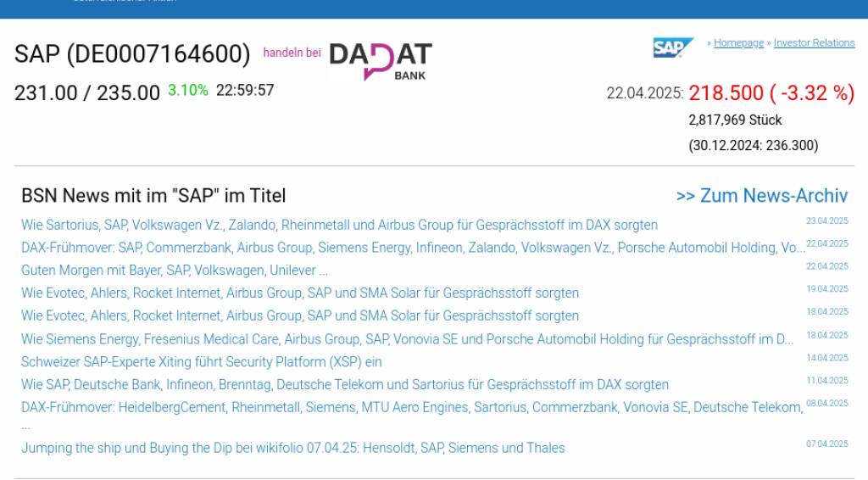Open DAX-Frühmover HeidelbergCement, Rheinmetall article
Screen dimensions: 868x480
point(412,407)
